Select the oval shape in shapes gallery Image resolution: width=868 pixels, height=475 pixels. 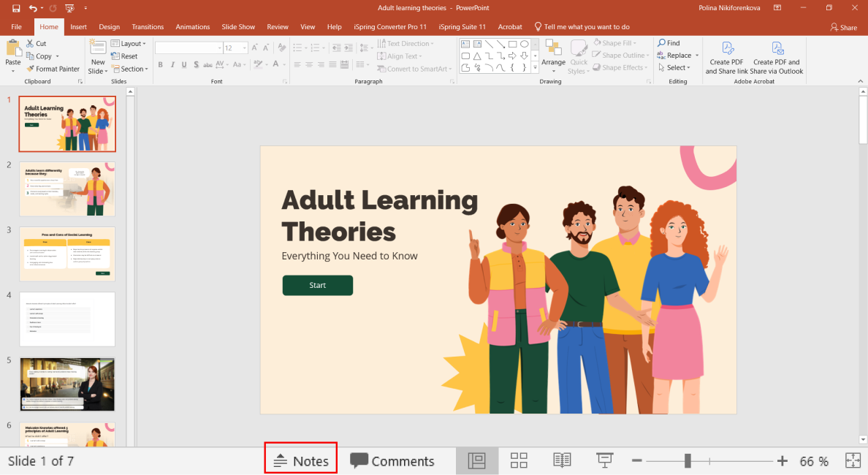point(524,44)
